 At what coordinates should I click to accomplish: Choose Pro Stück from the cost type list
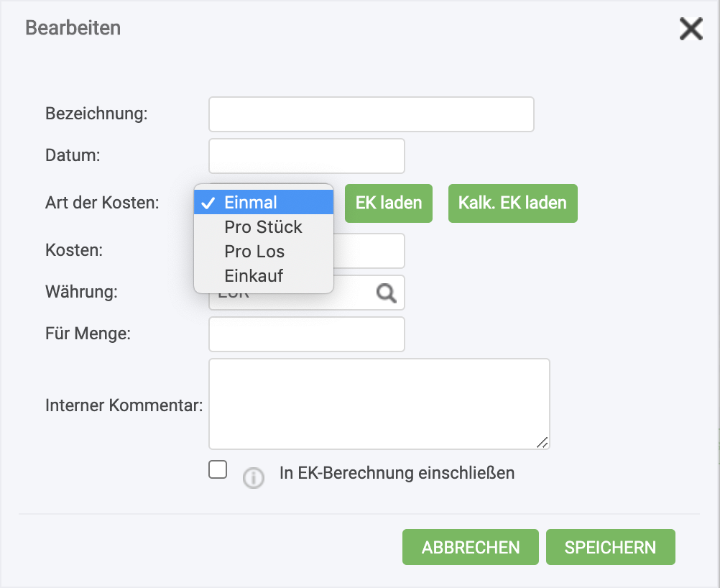tap(264, 227)
